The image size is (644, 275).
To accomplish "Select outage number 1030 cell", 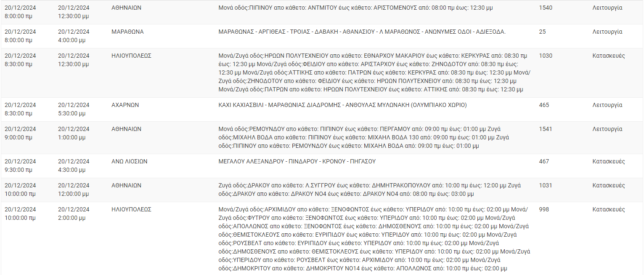I will tap(546, 56).
